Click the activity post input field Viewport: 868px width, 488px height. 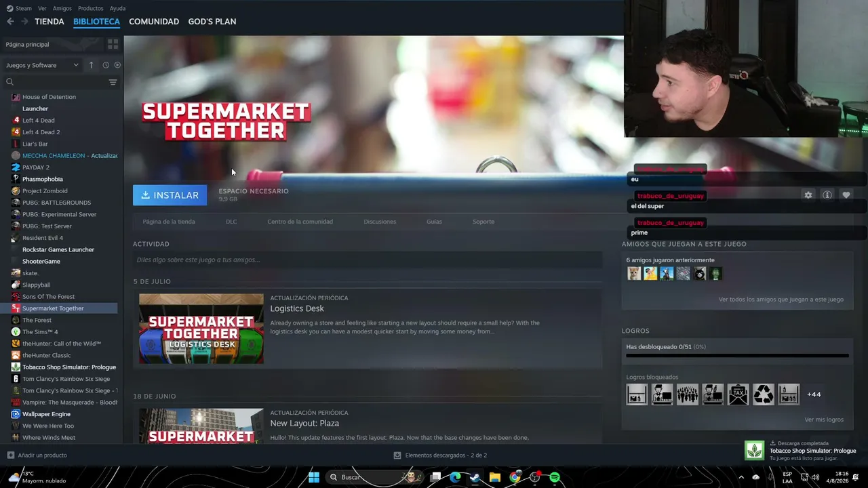pyautogui.click(x=368, y=260)
